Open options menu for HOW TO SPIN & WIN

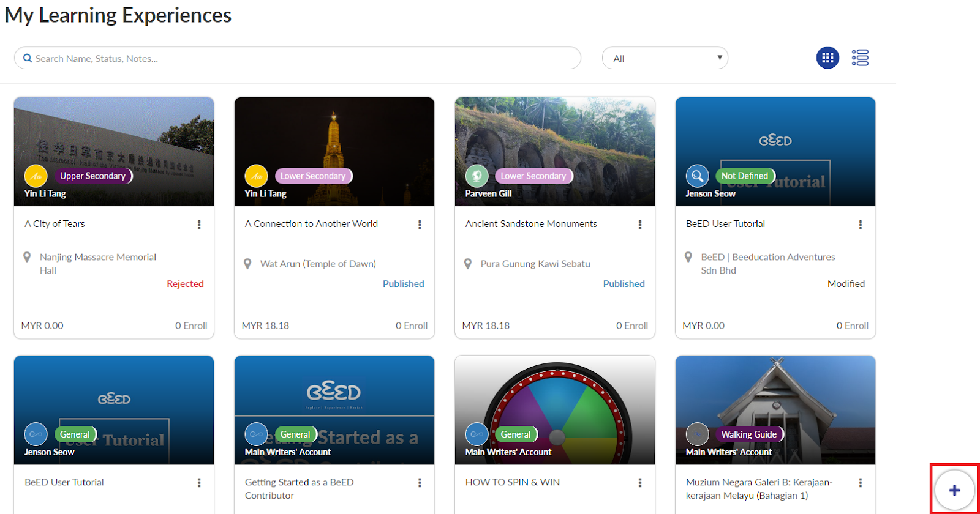coord(640,483)
